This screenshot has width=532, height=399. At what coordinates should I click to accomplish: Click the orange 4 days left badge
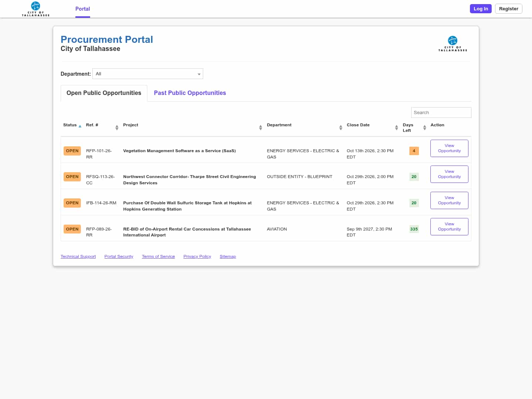tap(414, 151)
